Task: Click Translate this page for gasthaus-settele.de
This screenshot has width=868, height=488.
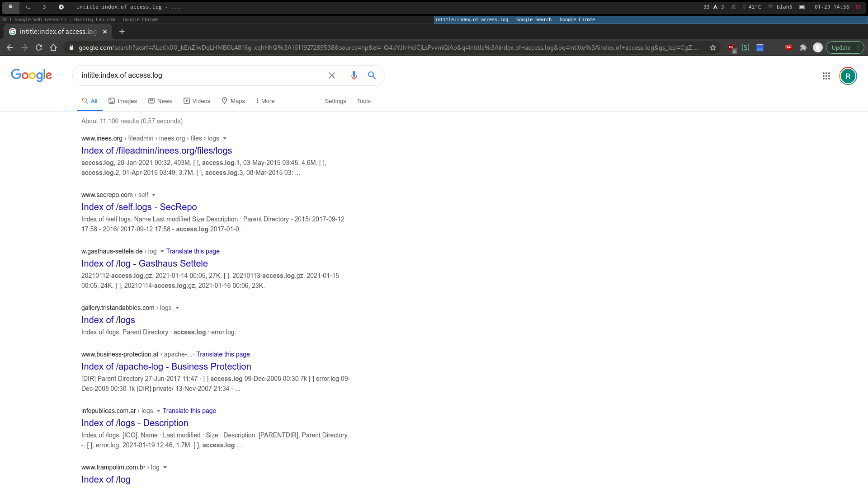Action: pos(193,251)
